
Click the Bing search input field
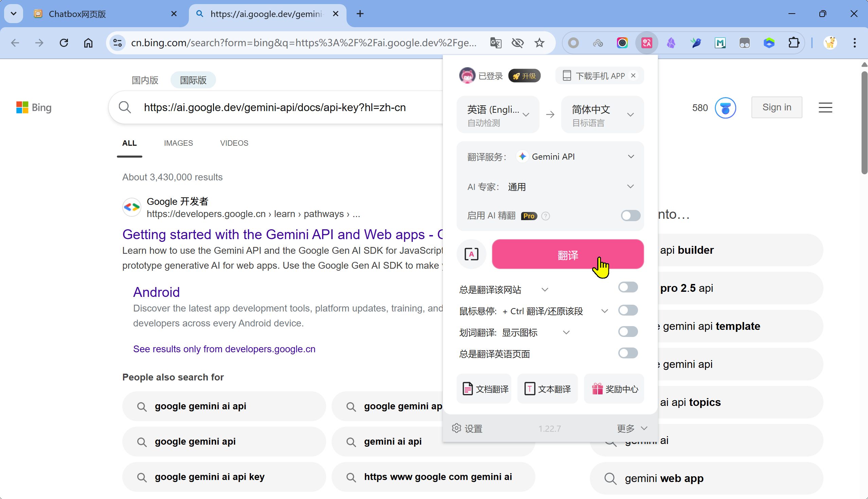[275, 108]
